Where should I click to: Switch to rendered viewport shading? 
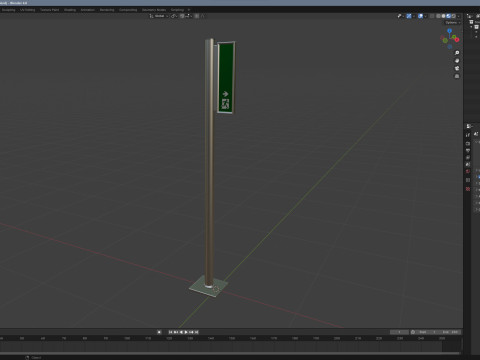[453, 16]
